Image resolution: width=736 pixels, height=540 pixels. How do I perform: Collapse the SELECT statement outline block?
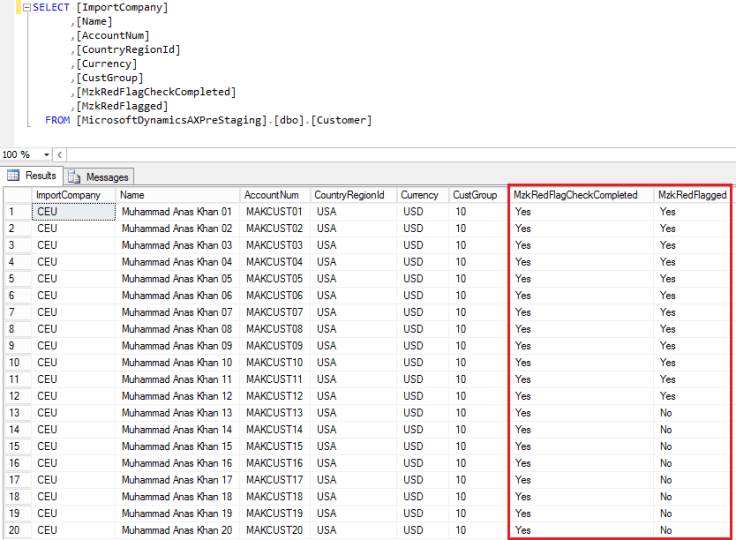click(x=25, y=8)
